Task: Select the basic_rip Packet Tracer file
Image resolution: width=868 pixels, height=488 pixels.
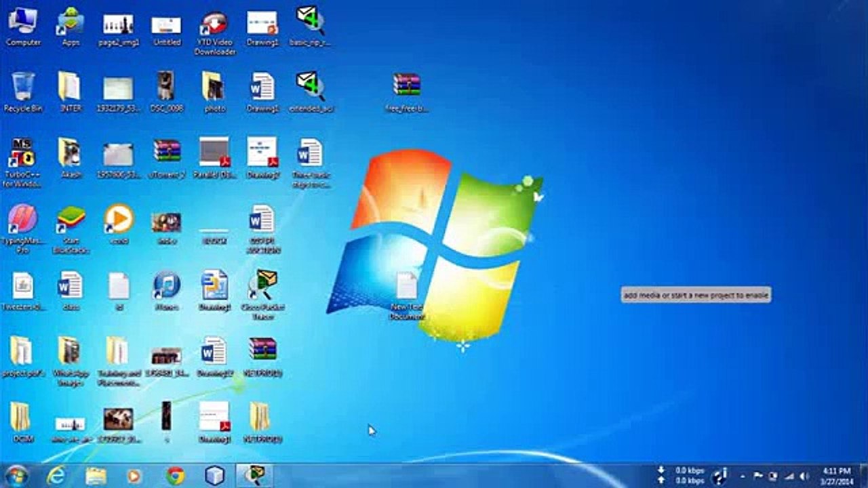Action: [311, 27]
